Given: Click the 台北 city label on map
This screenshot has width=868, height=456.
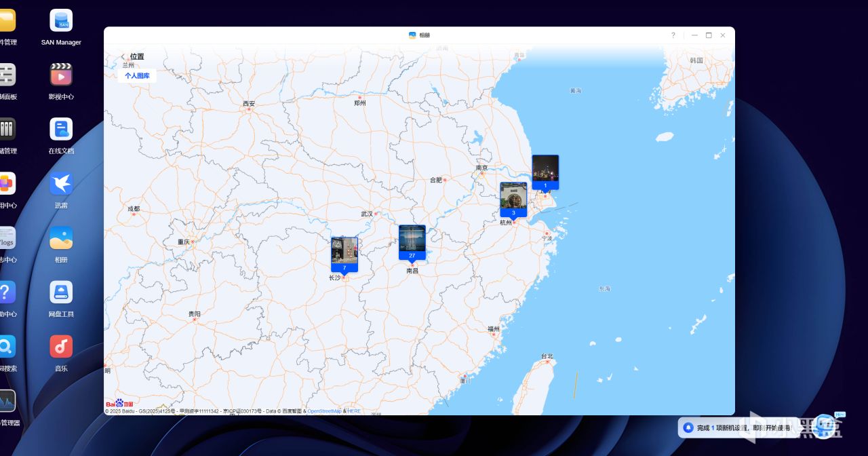Looking at the screenshot, I should point(547,356).
